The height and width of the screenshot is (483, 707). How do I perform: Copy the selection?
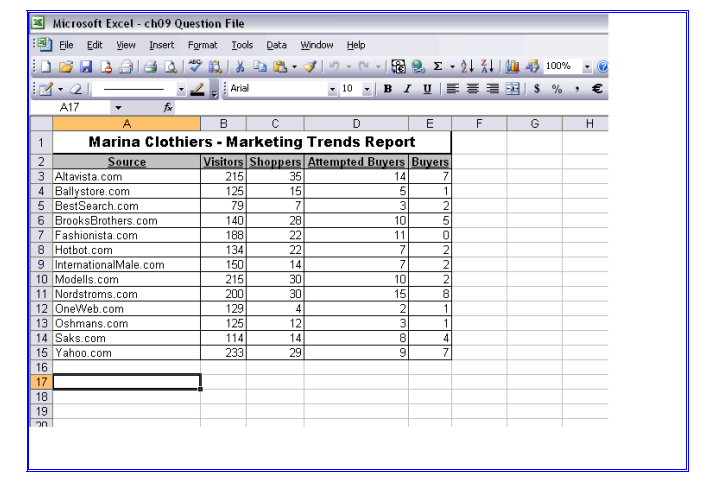tap(260, 67)
